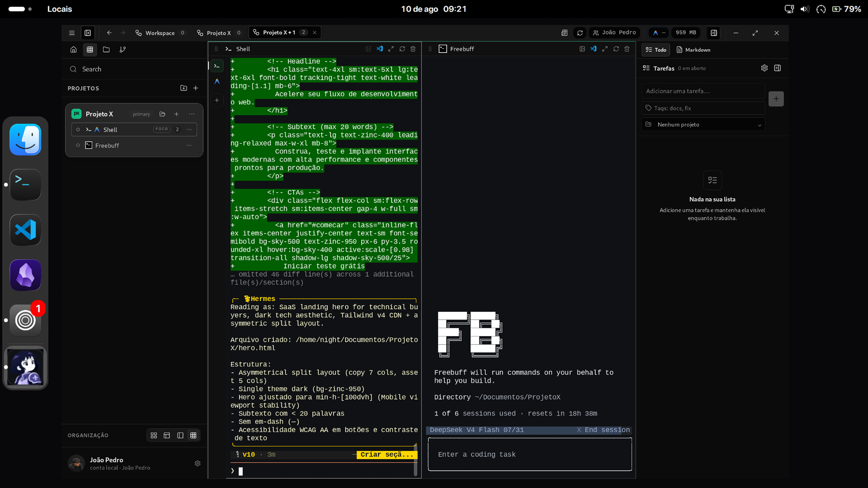The width and height of the screenshot is (868, 488).
Task: Expand the Freebuff pane to fullscreen
Action: [605, 49]
